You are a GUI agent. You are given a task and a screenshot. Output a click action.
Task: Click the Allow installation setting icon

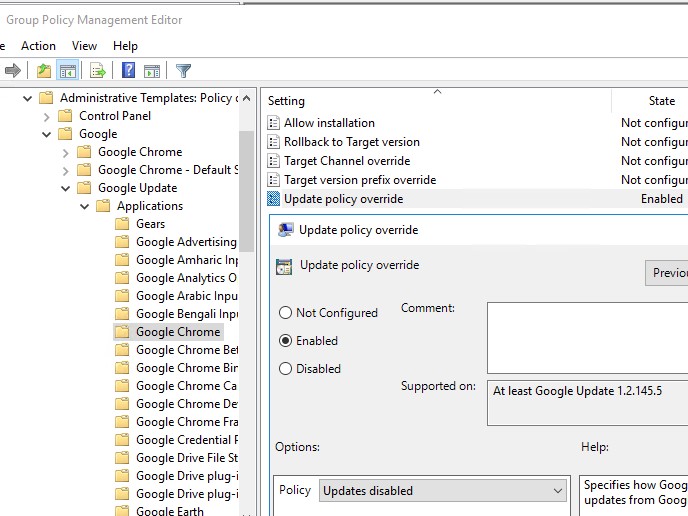point(274,123)
